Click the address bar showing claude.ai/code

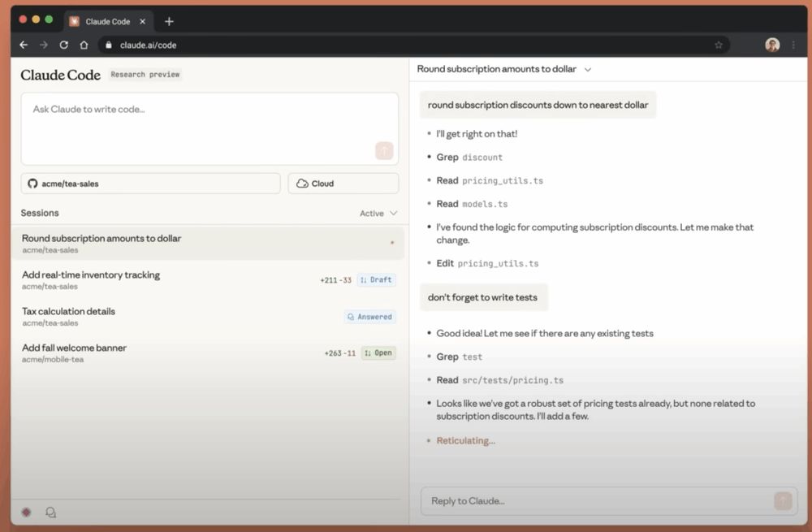[414, 45]
